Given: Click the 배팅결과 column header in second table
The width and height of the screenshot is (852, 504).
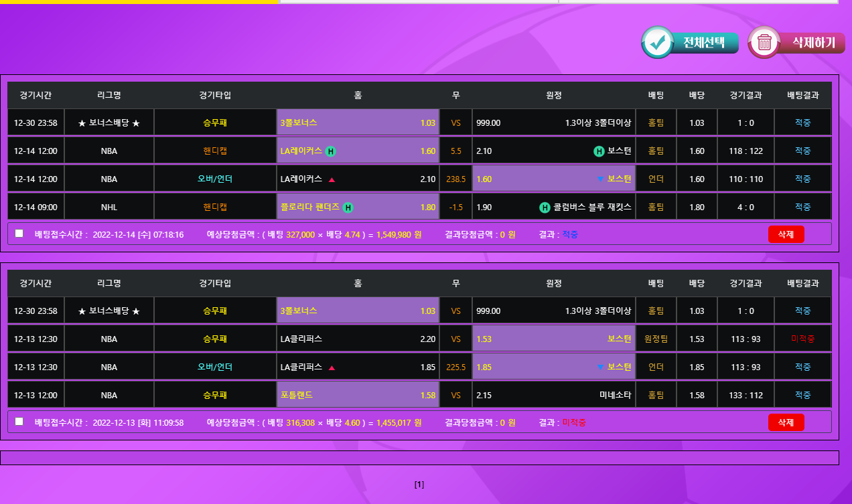Looking at the screenshot, I should (802, 283).
